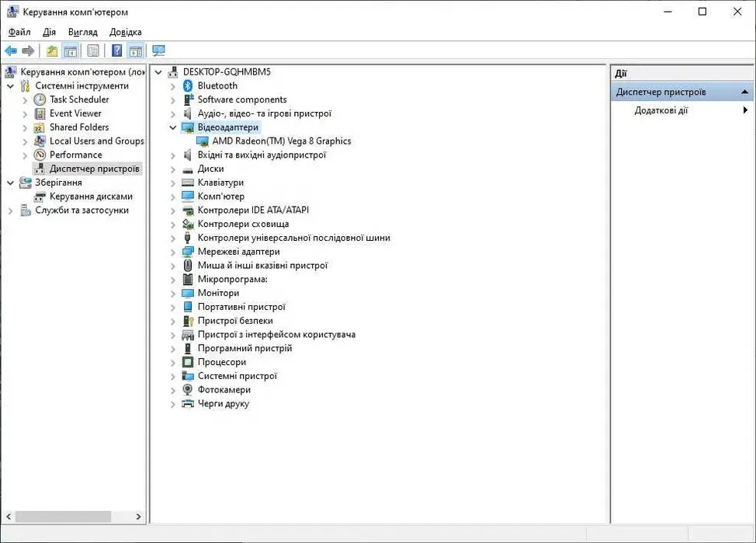Select AMD Radeon(TM) Vega 8 Graphics
Screen dimensions: 756x543
[282, 141]
